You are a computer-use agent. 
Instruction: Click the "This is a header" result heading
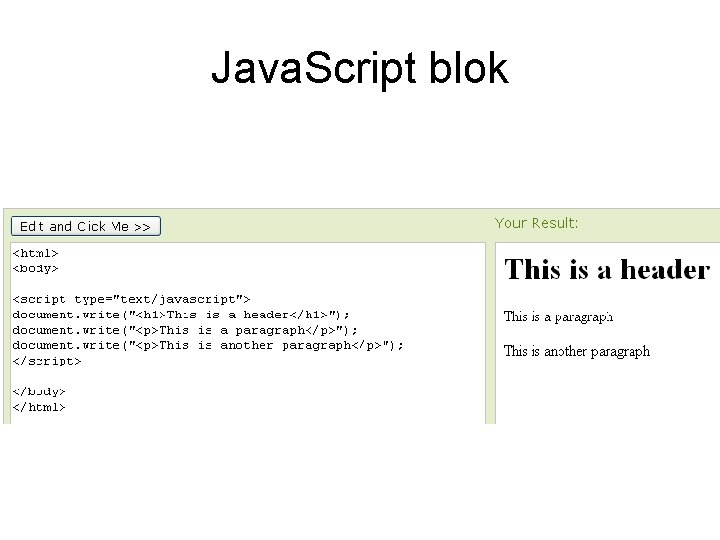coord(607,270)
